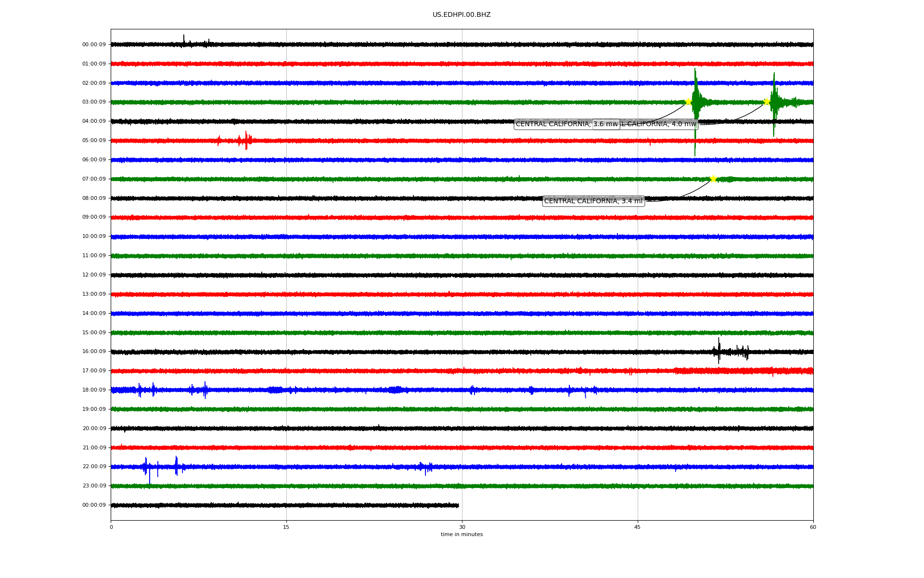Click the US.EDHPI.00.BHZ plot title
This screenshot has width=924, height=578.
click(462, 15)
